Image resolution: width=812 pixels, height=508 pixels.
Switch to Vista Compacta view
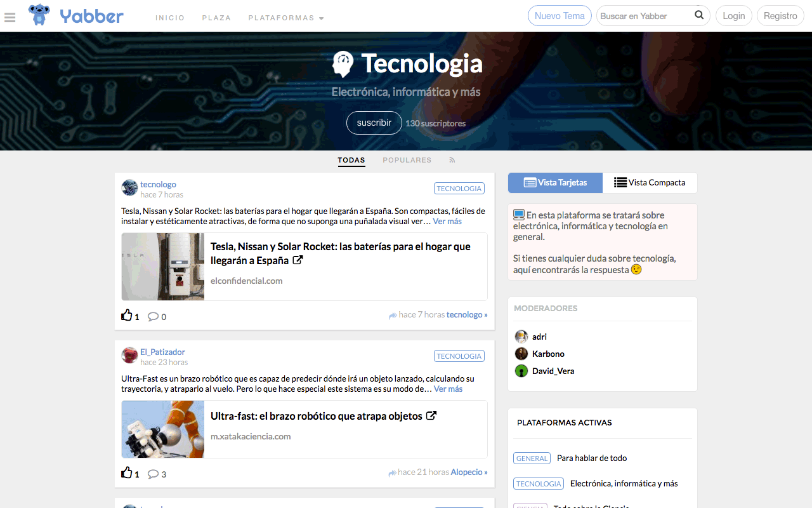(650, 182)
